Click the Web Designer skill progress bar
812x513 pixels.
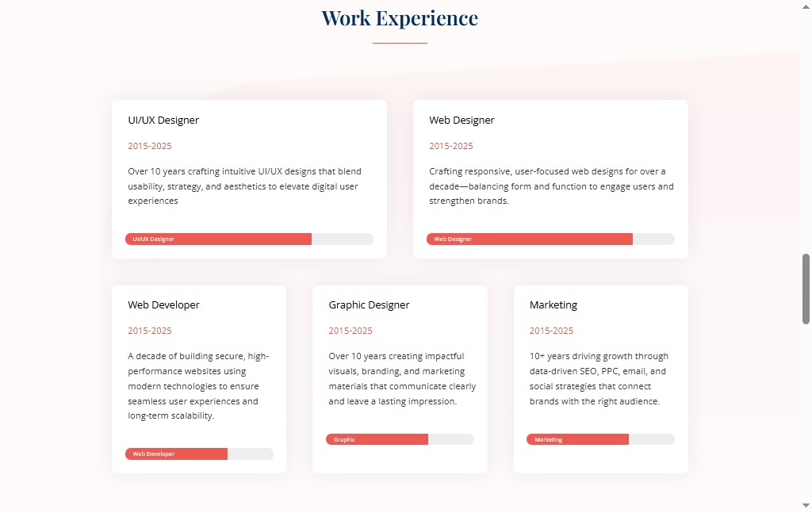point(550,239)
